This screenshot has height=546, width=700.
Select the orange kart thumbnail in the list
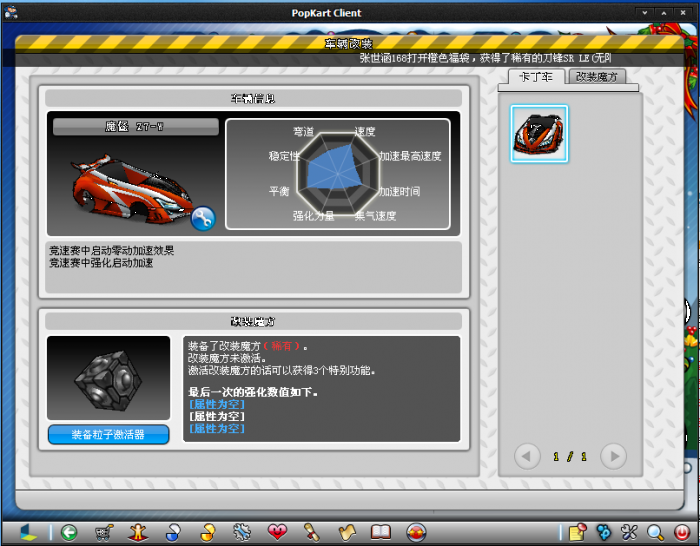click(x=539, y=133)
